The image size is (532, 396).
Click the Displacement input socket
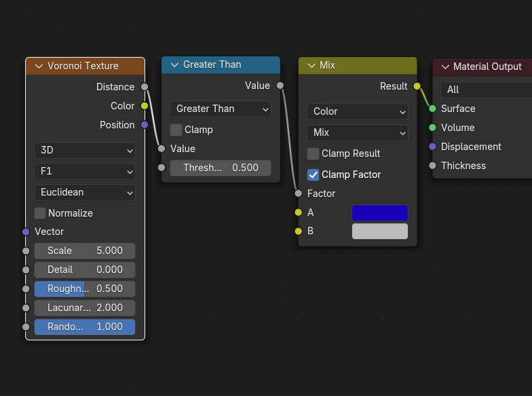click(433, 147)
